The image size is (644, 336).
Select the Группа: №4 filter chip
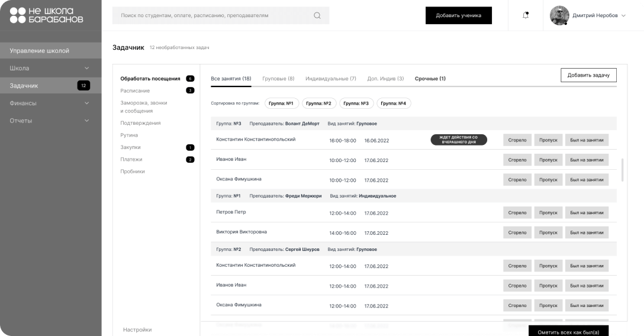pyautogui.click(x=394, y=104)
